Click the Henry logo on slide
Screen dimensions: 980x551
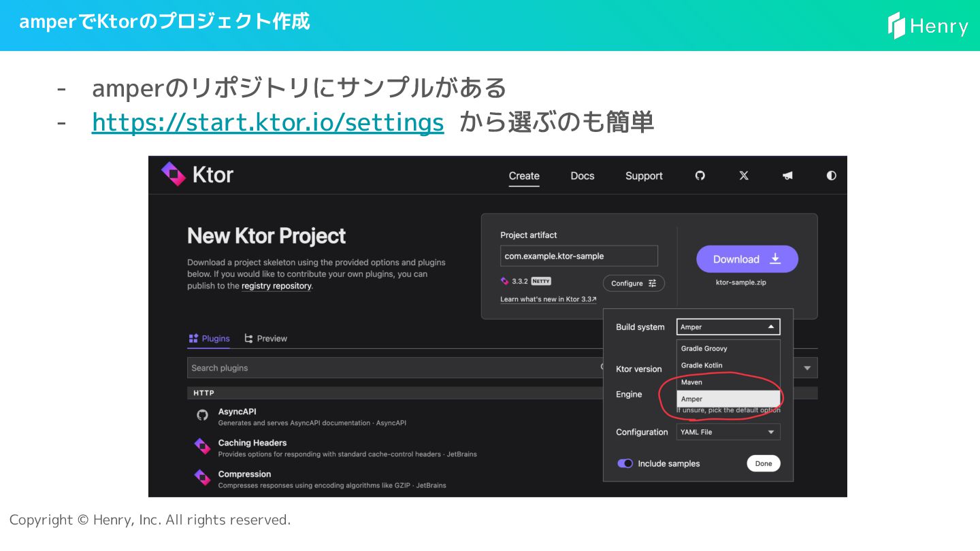pos(928,26)
